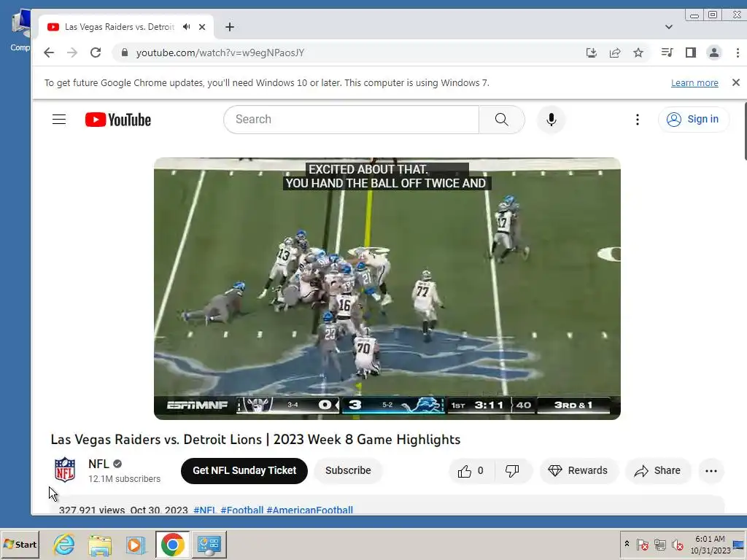The width and height of the screenshot is (747, 560).
Task: Open YouTube settings three-dot menu
Action: 638,120
